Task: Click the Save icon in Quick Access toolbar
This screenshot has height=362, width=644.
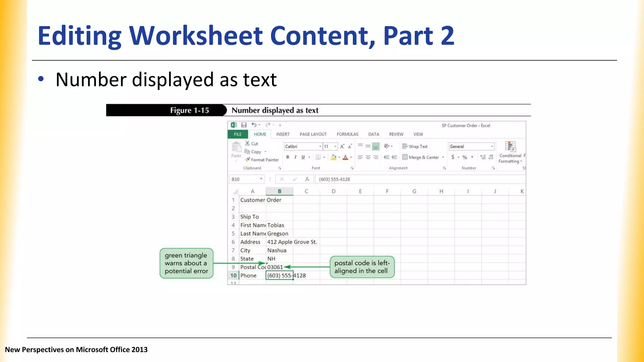Action: coord(244,125)
